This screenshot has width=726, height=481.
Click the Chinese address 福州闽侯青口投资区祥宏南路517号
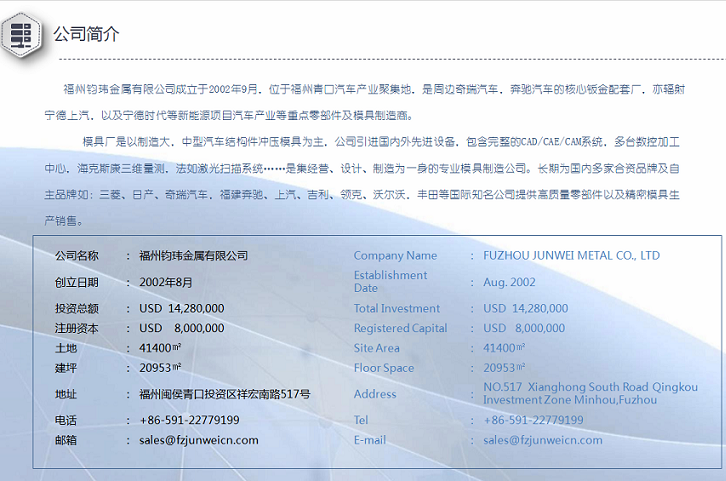225,394
